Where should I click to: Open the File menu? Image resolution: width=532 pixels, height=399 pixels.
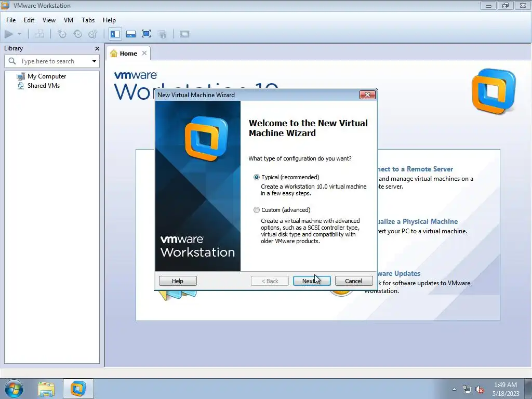[x=11, y=20]
